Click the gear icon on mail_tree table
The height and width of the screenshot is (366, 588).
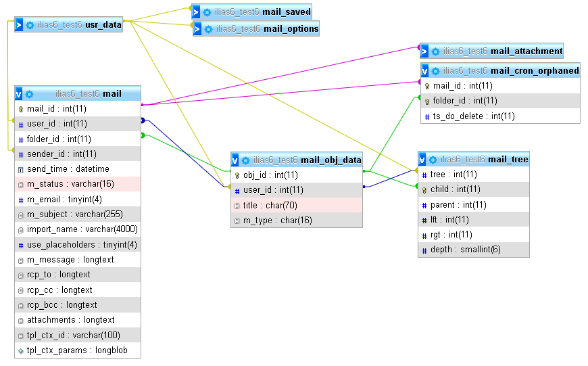coord(433,160)
